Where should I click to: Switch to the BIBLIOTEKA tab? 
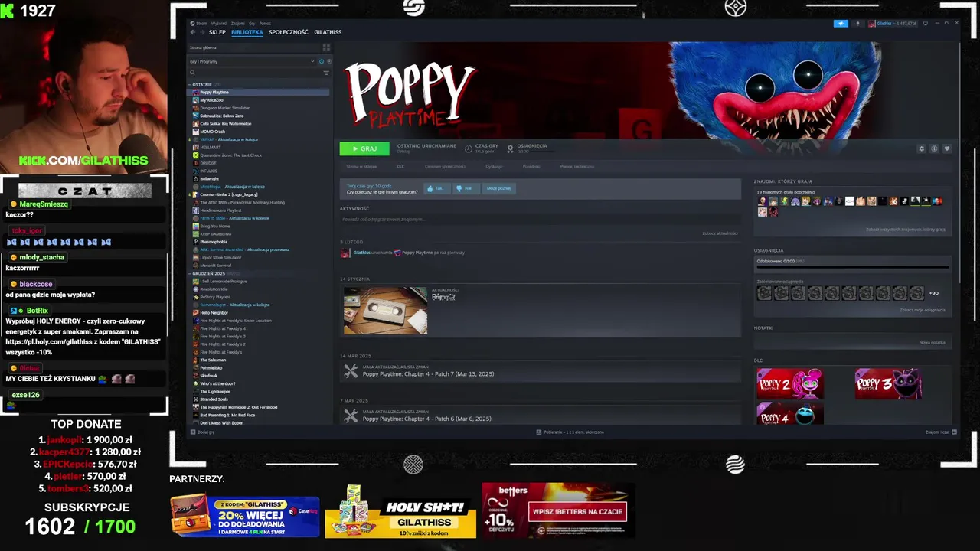[247, 32]
